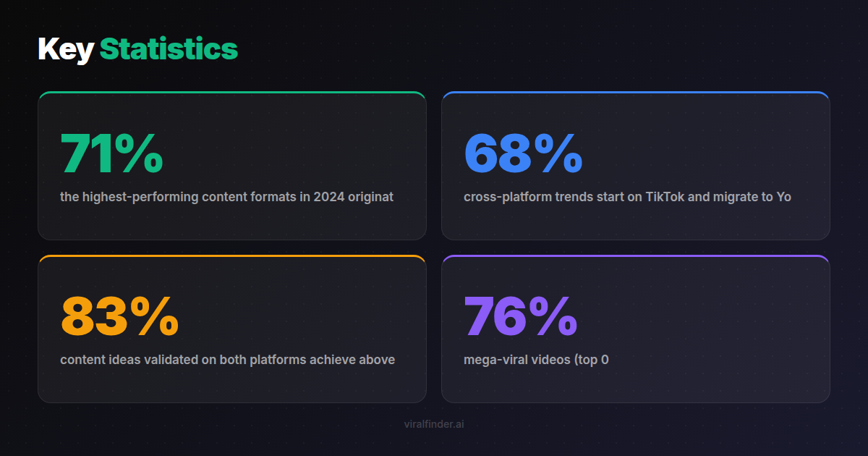
Task: Click empty space below text in the 71% card
Action: tap(231, 223)
